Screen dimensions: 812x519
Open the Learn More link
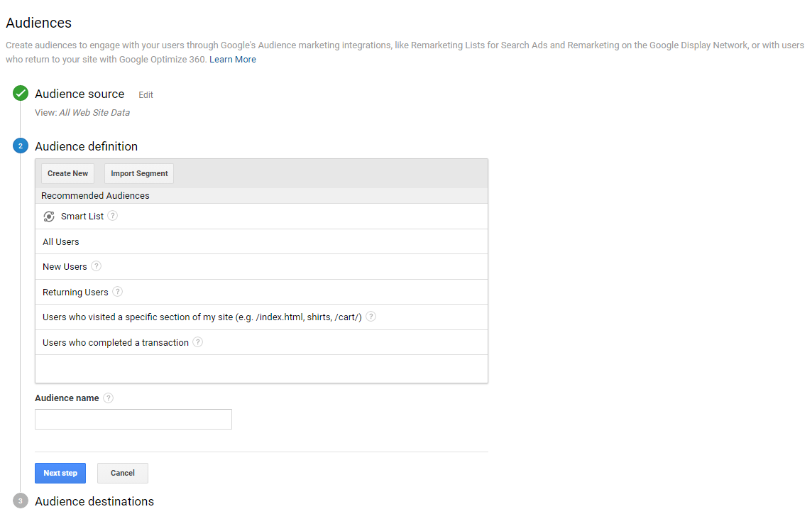coord(233,60)
